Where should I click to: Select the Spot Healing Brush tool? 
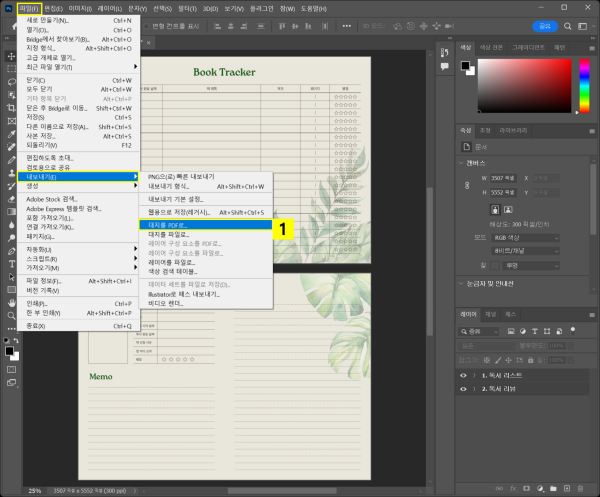point(11,147)
